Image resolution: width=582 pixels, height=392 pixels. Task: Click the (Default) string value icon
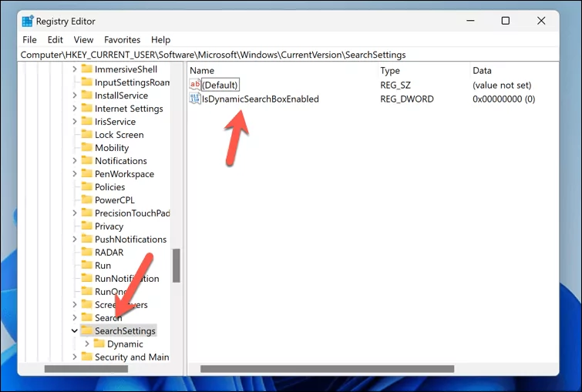195,85
